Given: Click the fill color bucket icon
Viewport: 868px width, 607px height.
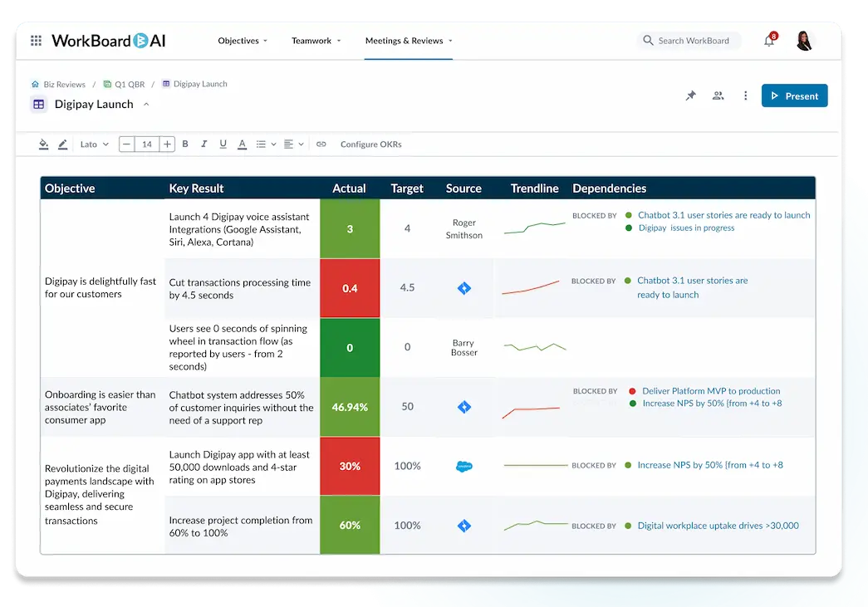Looking at the screenshot, I should point(43,144).
